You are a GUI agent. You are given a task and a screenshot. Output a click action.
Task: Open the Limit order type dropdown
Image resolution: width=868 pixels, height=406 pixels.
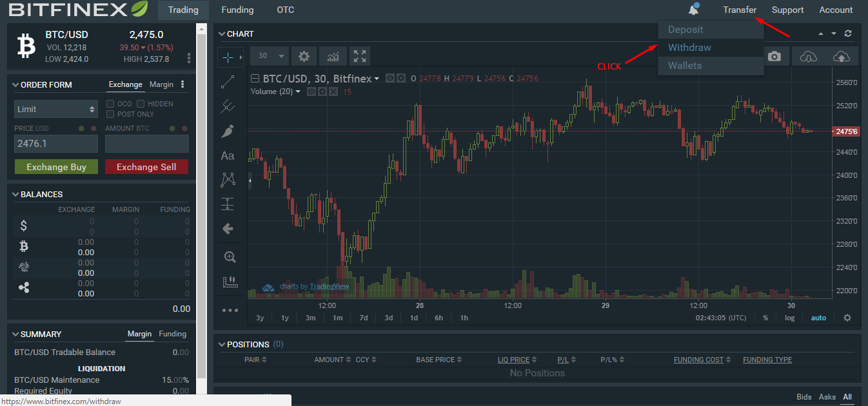coord(55,110)
